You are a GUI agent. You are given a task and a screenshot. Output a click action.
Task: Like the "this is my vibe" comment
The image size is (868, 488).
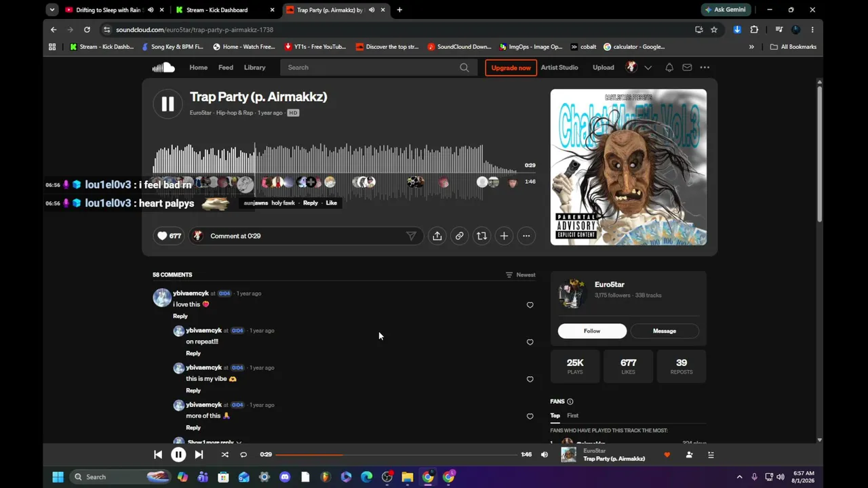(x=530, y=380)
